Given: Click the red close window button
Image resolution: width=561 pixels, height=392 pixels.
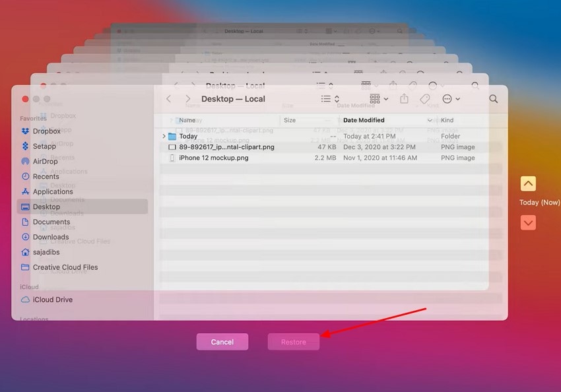Looking at the screenshot, I should click(25, 99).
